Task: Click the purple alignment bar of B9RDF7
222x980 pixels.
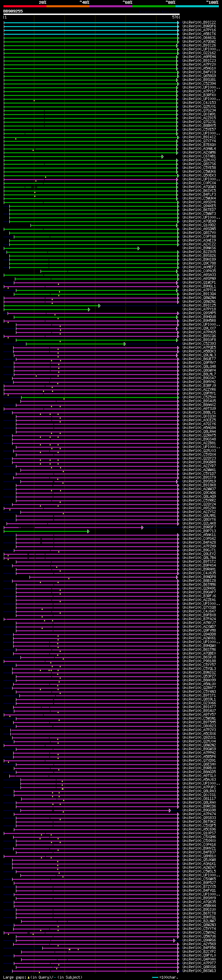Action: (74, 527)
